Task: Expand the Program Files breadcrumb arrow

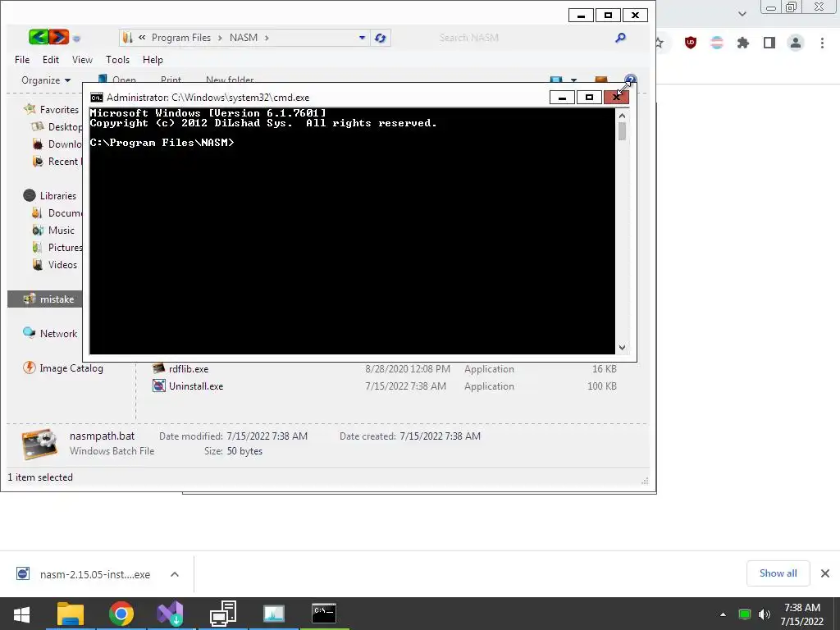Action: [220, 38]
